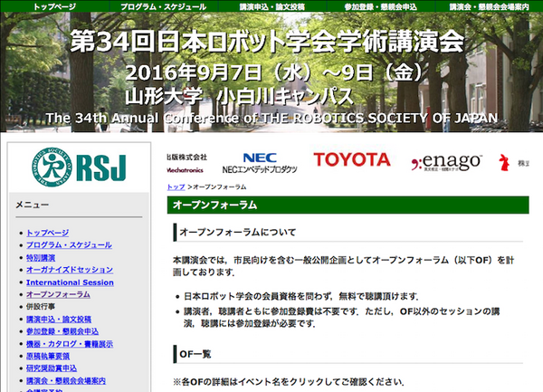
Task: Select 講演申込・論文投稿 in top navigation bar
Action: click(x=270, y=5)
